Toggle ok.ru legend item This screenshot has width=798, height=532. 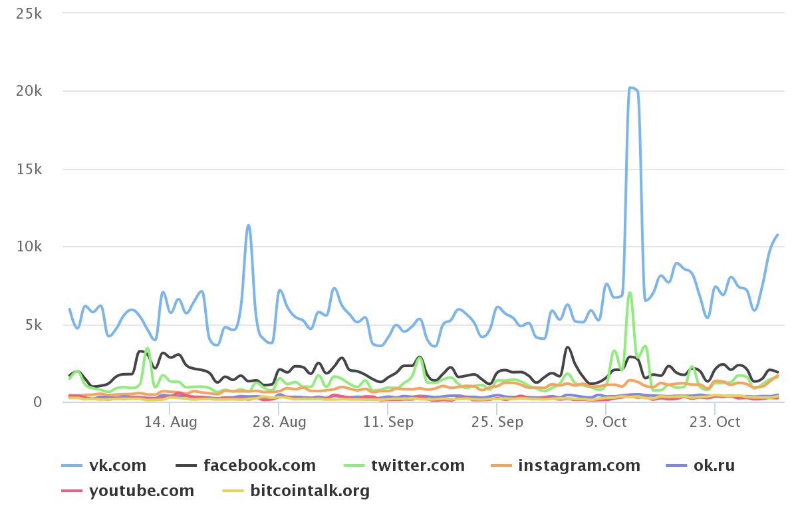(x=714, y=465)
